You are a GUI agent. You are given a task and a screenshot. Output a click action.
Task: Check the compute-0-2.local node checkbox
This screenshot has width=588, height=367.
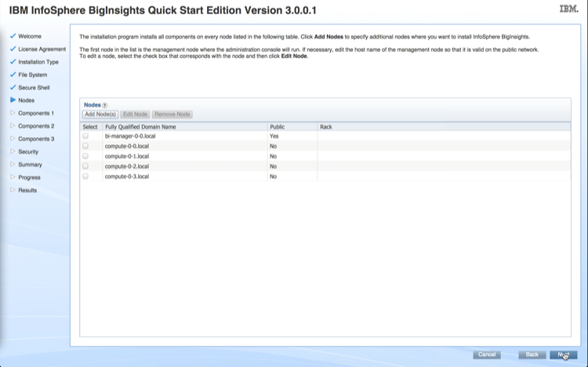85,166
